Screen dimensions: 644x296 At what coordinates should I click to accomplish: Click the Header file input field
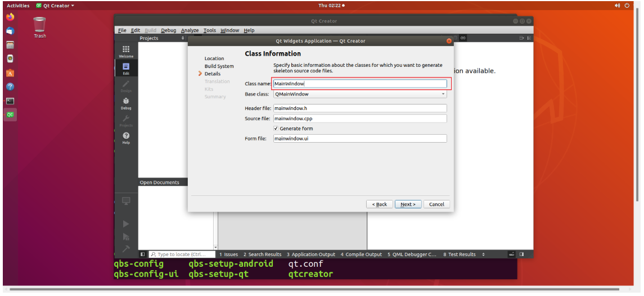click(x=360, y=108)
